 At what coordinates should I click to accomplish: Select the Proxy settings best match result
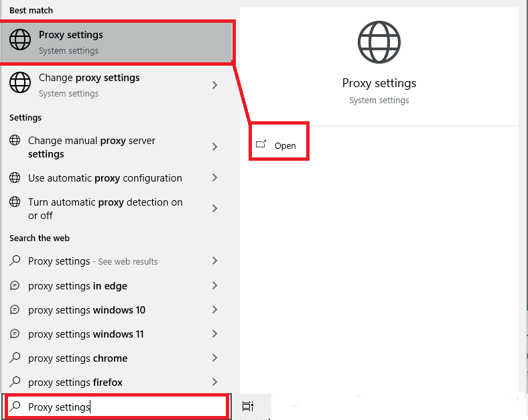coord(117,42)
